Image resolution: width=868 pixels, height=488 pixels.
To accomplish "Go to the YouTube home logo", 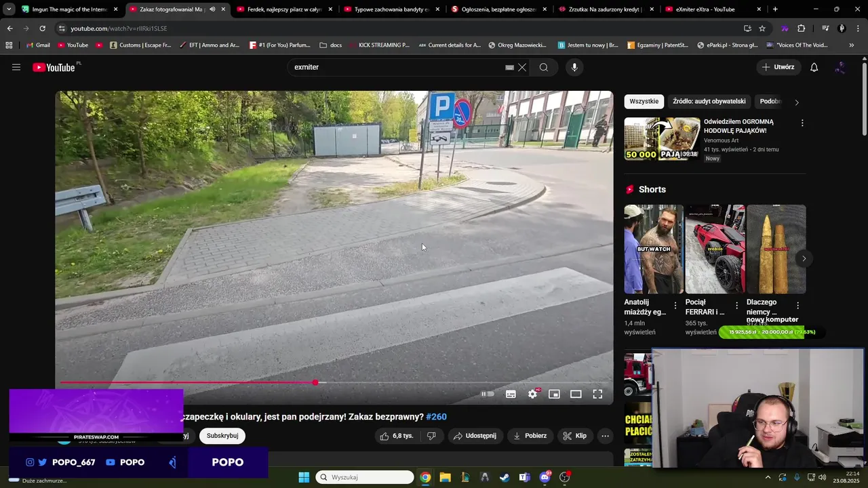I will click(x=54, y=67).
